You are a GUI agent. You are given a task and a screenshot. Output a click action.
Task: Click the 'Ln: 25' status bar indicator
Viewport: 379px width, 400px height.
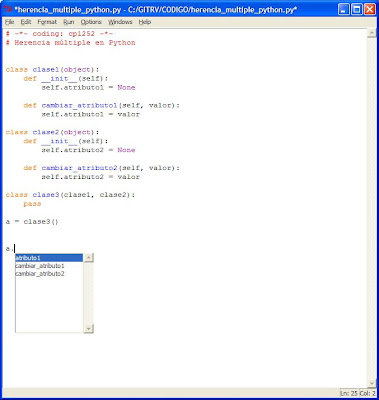pos(349,394)
